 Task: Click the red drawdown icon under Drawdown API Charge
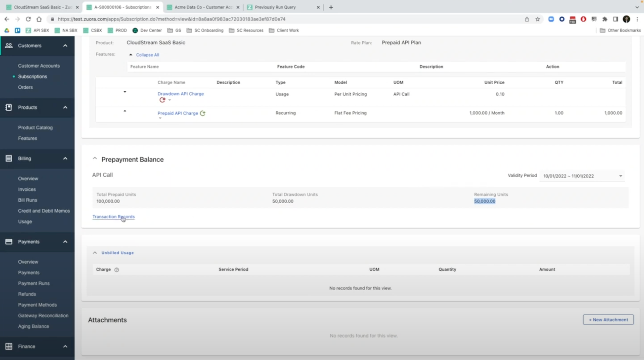coord(162,100)
